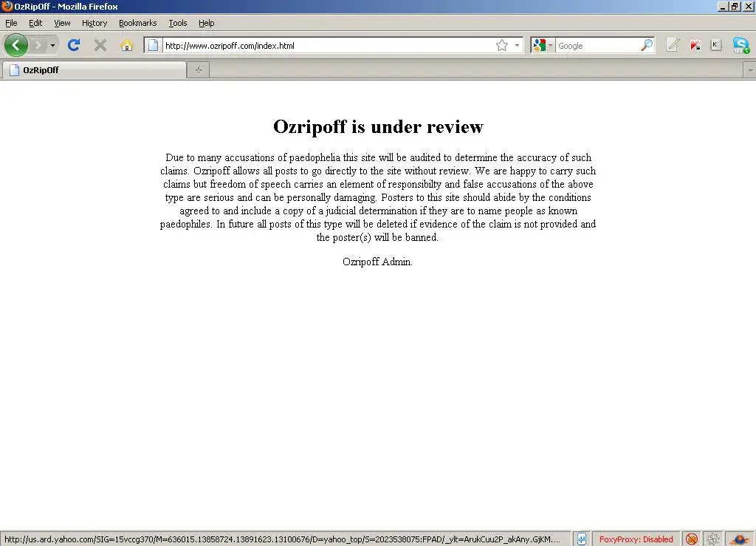Open the list all tabs dropdown

tap(750, 70)
